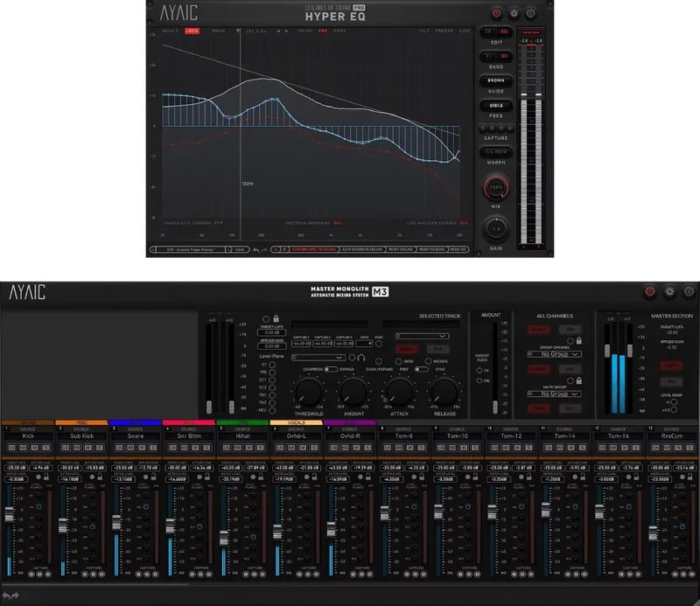Select POST ceiling mode
The height and width of the screenshot is (606, 700).
(x=339, y=31)
